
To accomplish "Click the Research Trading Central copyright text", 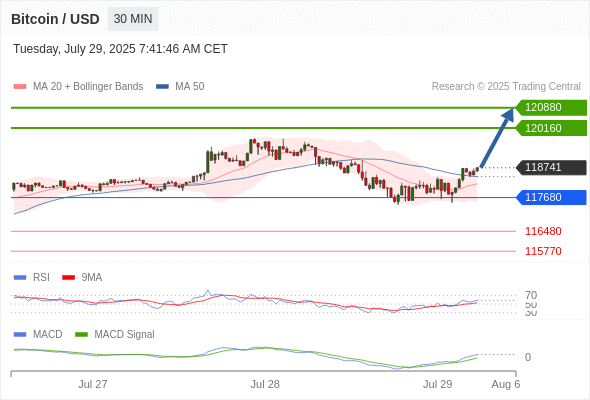I will [506, 87].
